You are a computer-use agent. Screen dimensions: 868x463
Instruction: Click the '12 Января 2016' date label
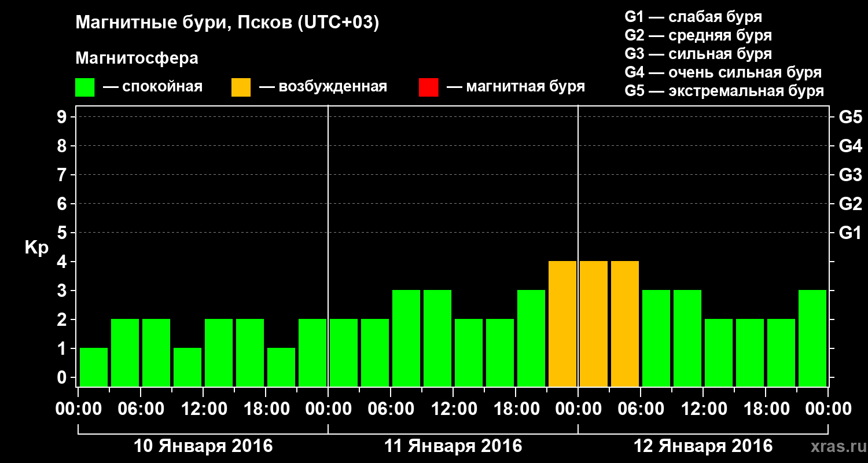[x=703, y=446]
